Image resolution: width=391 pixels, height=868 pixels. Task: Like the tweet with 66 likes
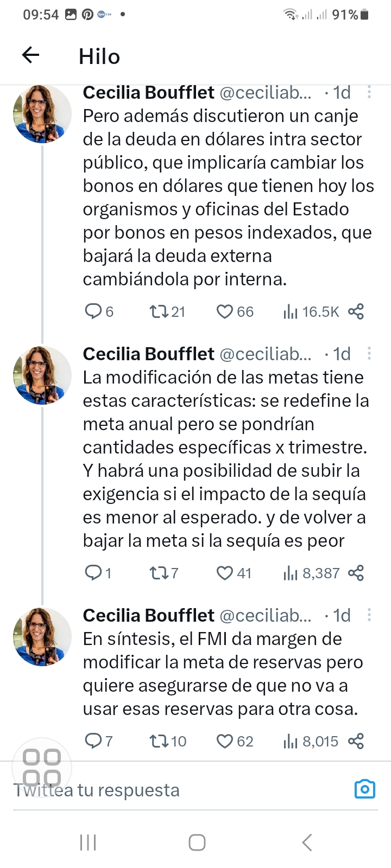click(x=224, y=311)
